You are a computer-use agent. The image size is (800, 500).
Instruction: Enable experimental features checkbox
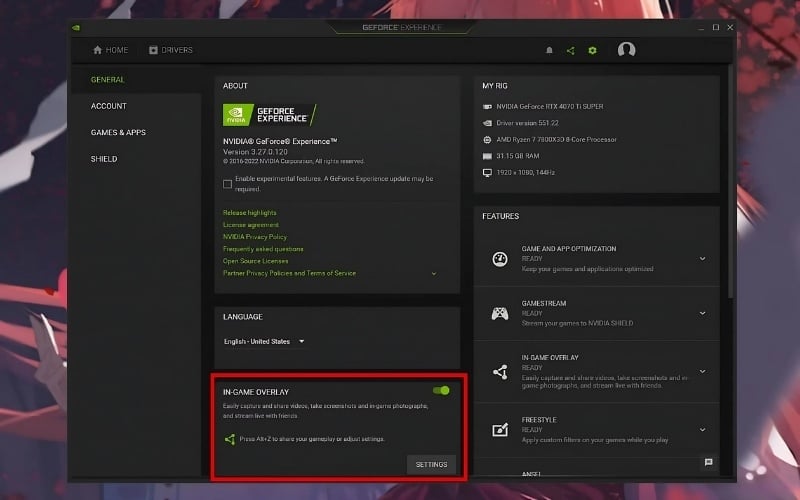228,183
